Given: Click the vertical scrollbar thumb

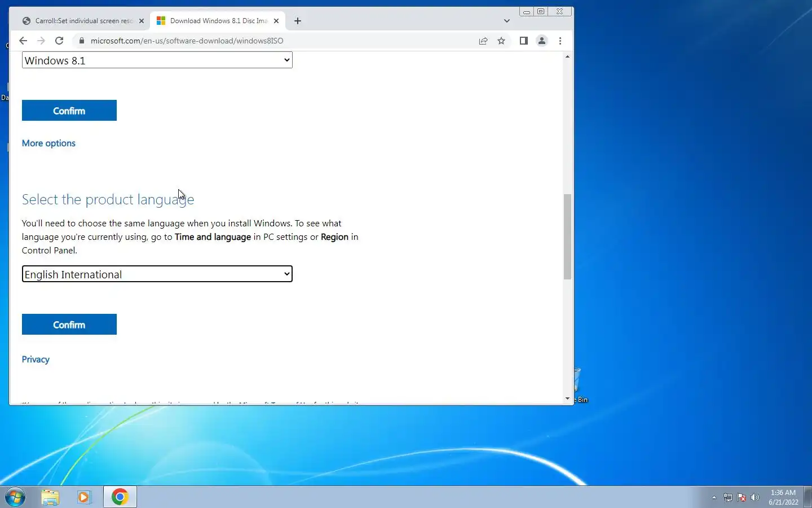Looking at the screenshot, I should point(567,237).
